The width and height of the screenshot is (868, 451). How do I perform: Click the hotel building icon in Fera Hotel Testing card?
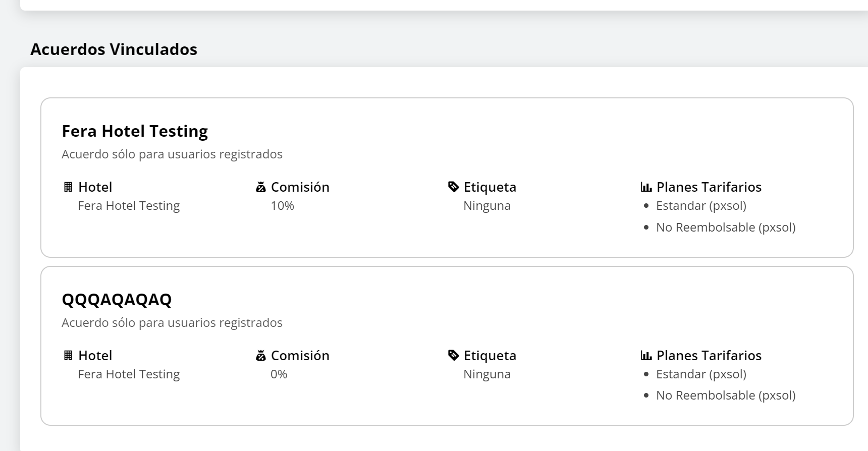(68, 187)
